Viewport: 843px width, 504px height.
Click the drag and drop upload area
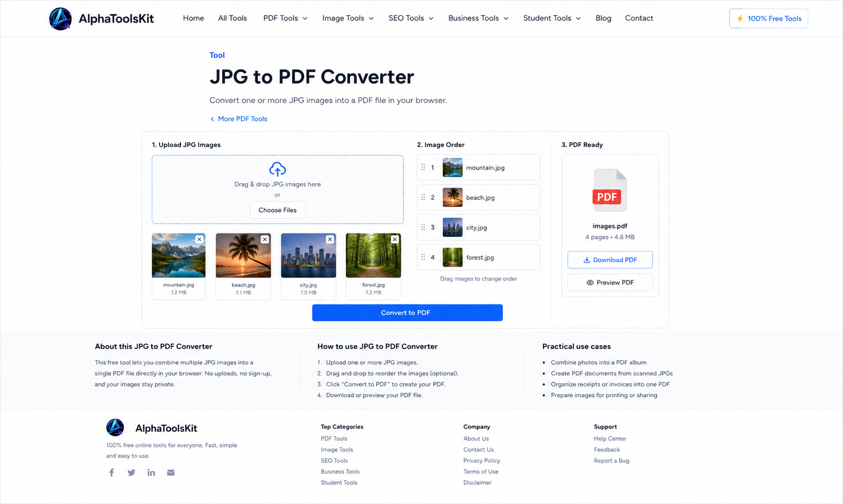pos(278,190)
